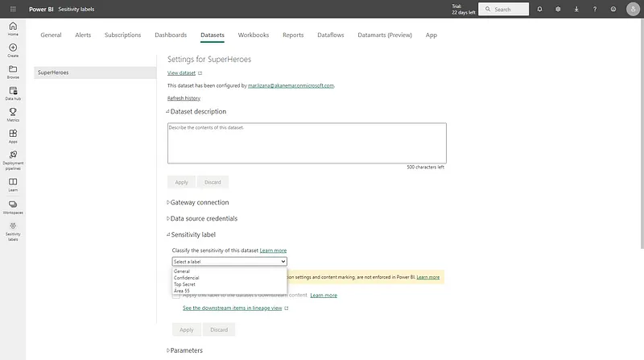Click the download icon in header
The width and height of the screenshot is (644, 360).
tap(576, 9)
